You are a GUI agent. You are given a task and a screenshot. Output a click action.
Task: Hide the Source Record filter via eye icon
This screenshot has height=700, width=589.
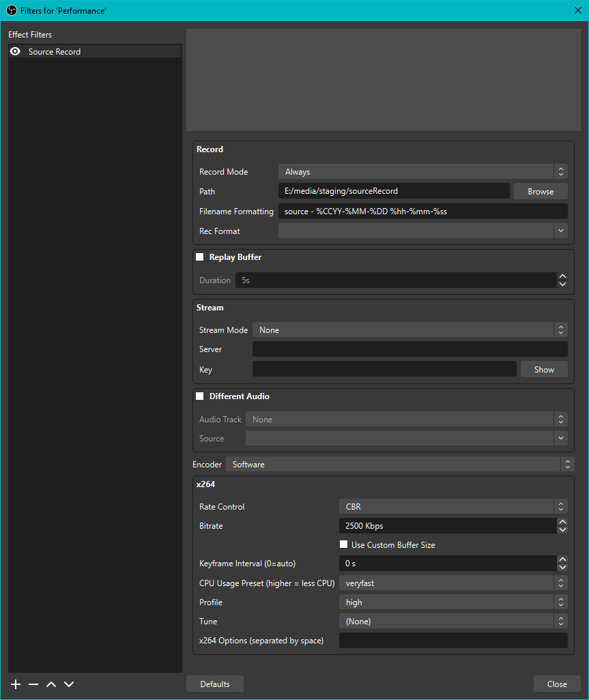point(15,51)
